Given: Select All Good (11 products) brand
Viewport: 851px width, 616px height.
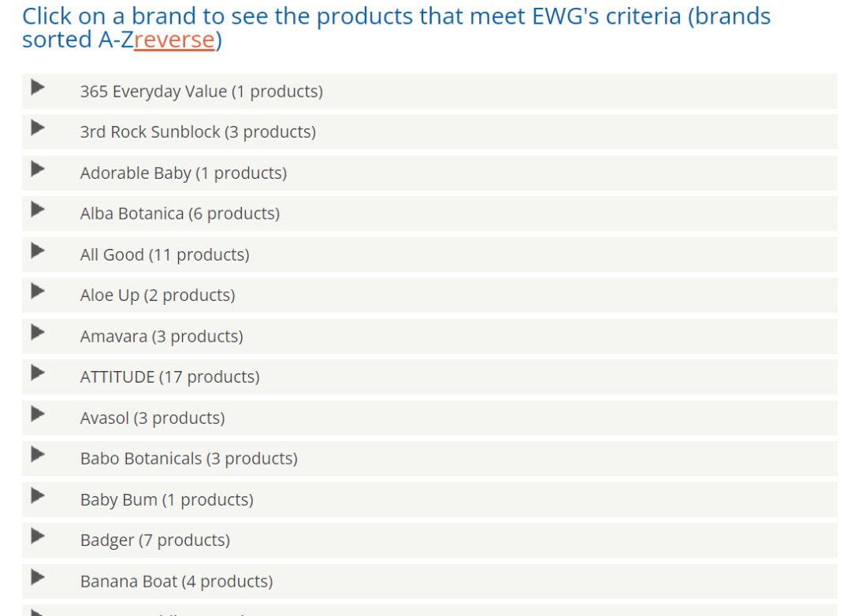Looking at the screenshot, I should click(x=165, y=254).
